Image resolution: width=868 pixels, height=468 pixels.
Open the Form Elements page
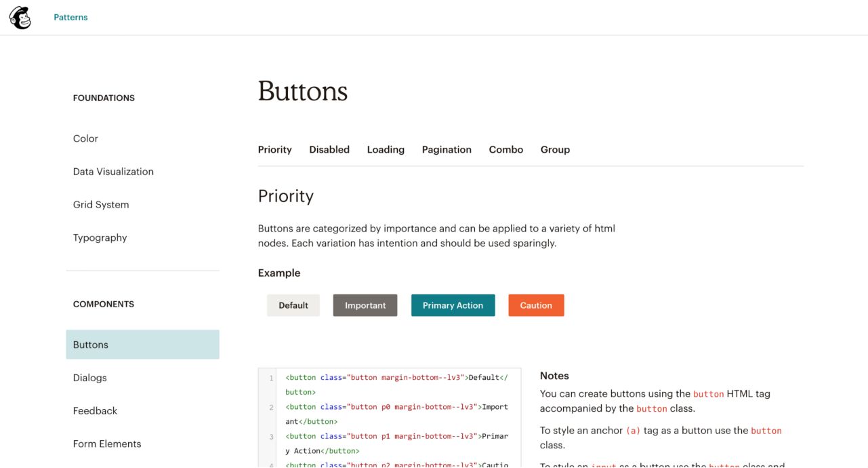tap(107, 444)
